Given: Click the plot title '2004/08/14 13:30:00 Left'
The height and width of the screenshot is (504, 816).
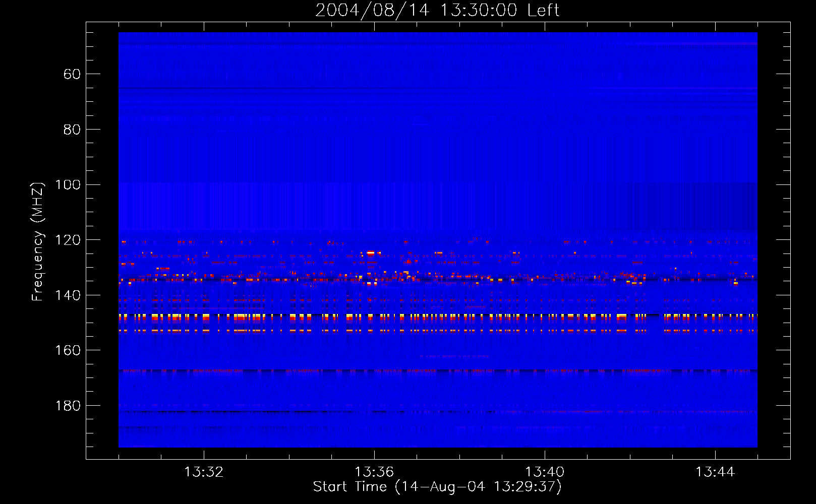Looking at the screenshot, I should coord(437,10).
